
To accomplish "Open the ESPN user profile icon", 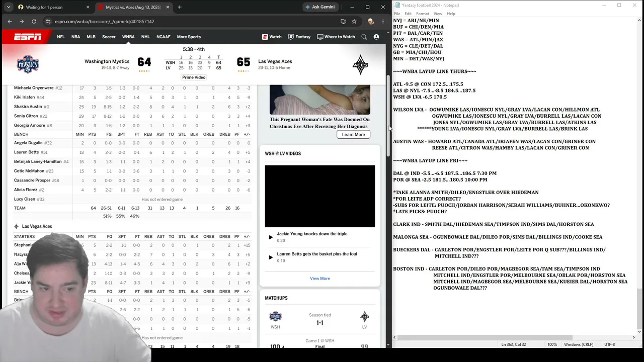I will pos(376,37).
